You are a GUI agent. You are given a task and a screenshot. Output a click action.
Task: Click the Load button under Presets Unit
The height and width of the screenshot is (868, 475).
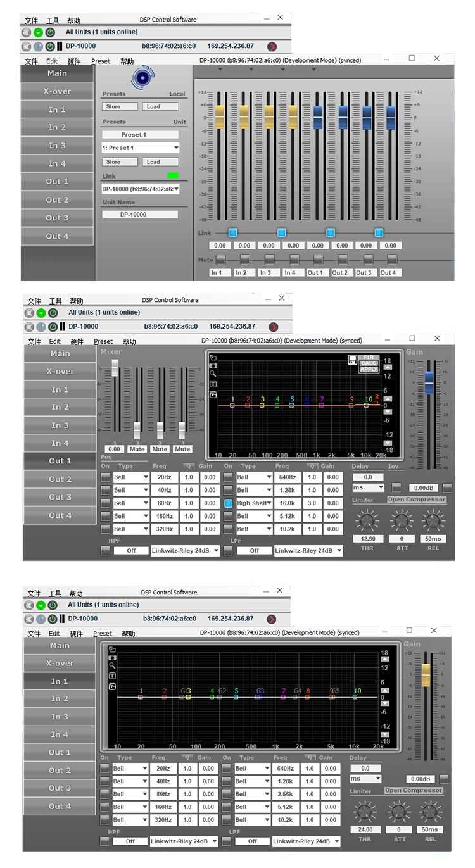pyautogui.click(x=160, y=162)
